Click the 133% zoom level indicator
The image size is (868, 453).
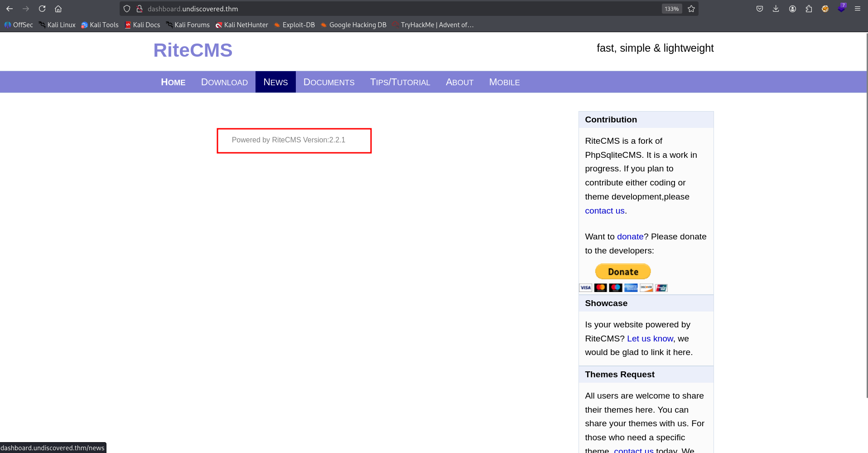tap(671, 9)
